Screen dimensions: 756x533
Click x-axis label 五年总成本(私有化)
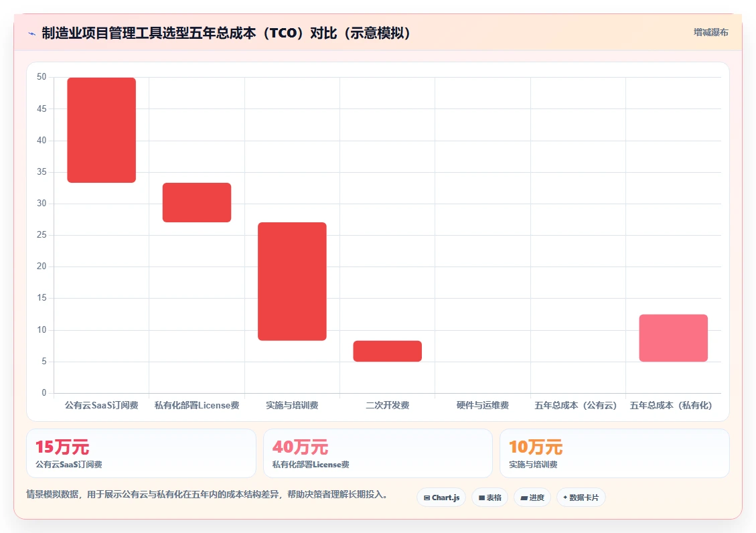(671, 405)
